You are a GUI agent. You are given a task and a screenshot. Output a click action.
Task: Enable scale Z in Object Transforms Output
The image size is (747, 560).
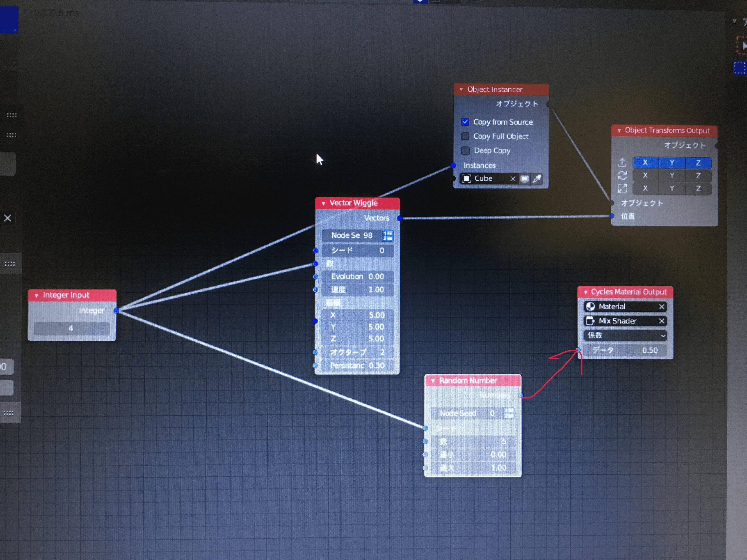coord(698,189)
